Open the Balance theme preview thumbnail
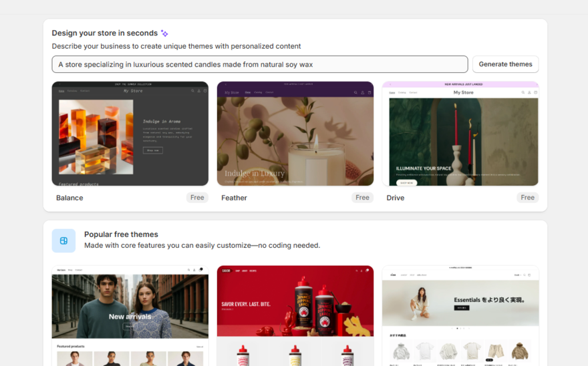Screen dimensions: 588x366 click(130, 134)
